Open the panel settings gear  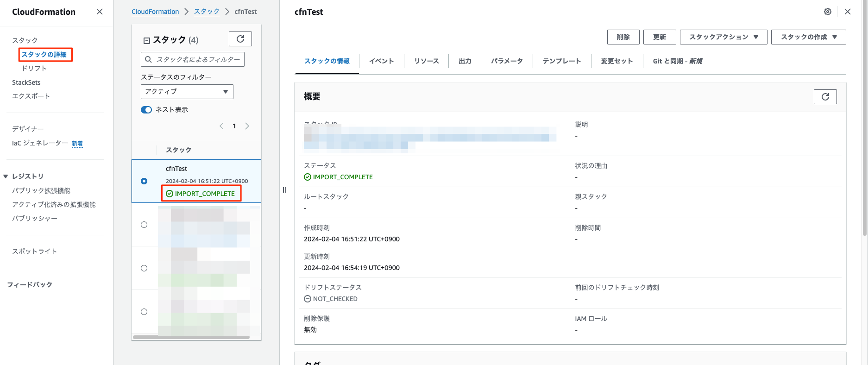click(828, 12)
